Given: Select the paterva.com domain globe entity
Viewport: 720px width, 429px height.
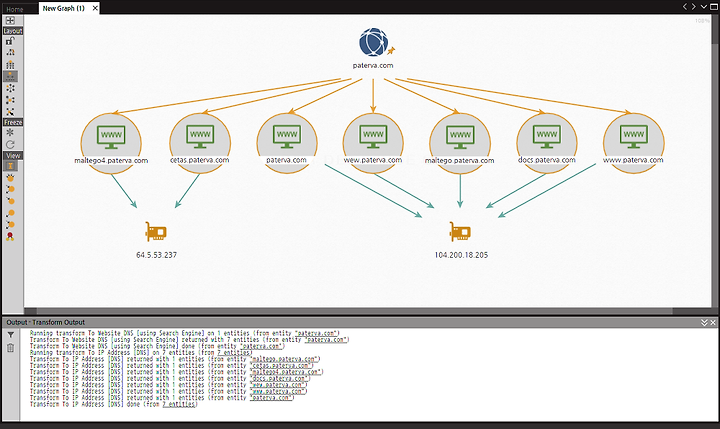Looking at the screenshot, I should (x=373, y=43).
